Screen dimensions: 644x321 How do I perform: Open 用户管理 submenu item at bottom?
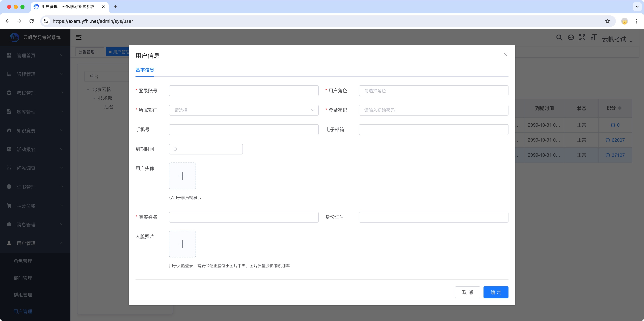click(x=35, y=311)
